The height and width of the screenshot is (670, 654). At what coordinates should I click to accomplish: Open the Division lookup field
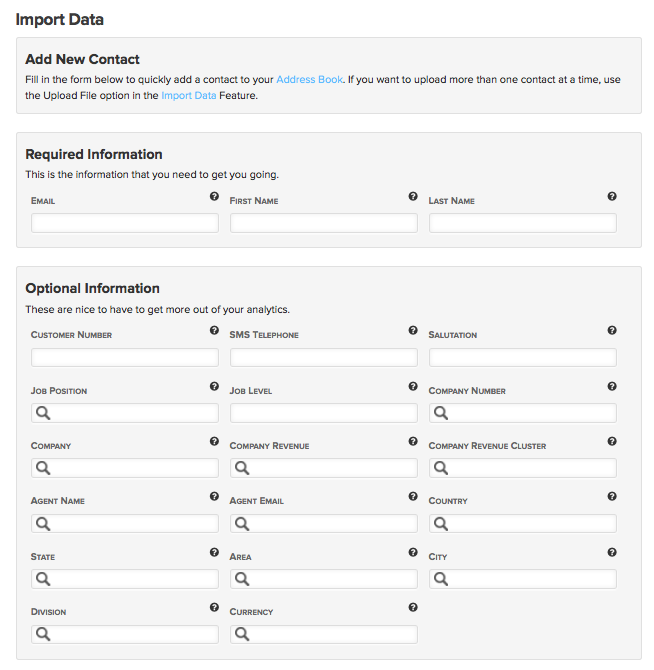point(124,634)
